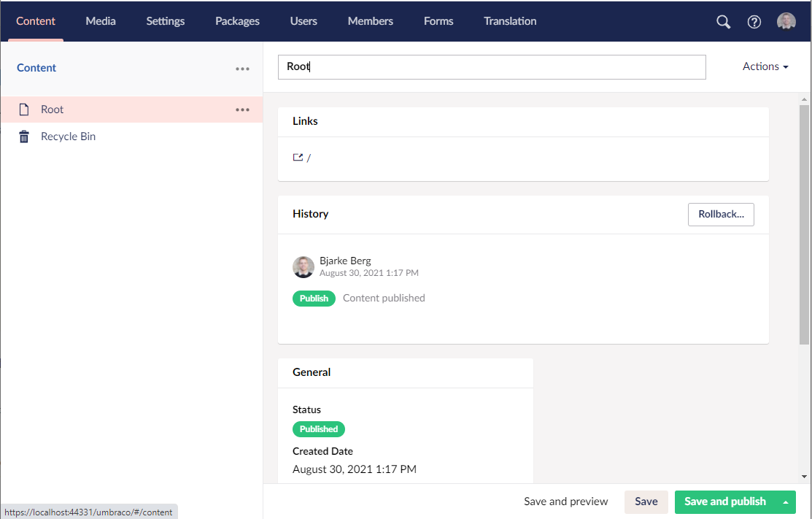Open the global search magnifier icon
Screen dimensions: 812x519
(x=723, y=22)
